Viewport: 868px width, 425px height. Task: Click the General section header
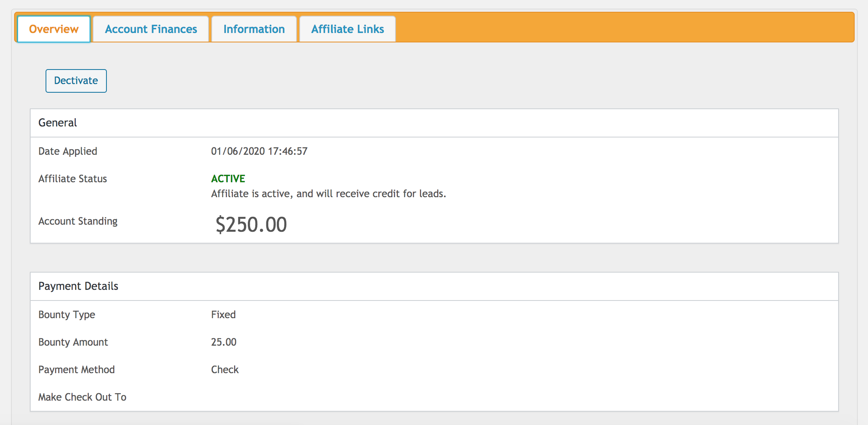57,123
